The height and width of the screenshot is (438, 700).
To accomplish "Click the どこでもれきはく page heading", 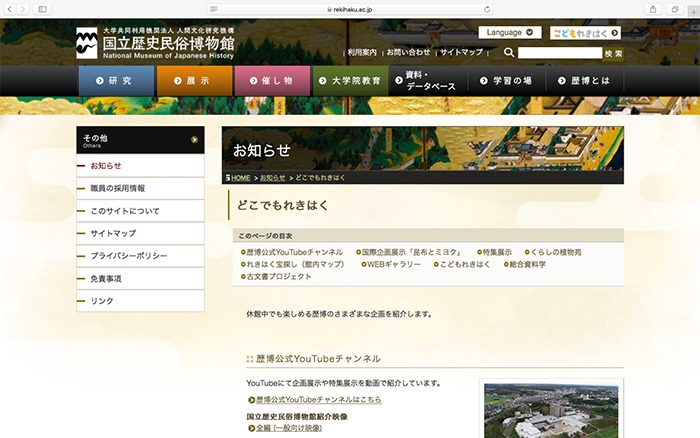I will pyautogui.click(x=283, y=205).
